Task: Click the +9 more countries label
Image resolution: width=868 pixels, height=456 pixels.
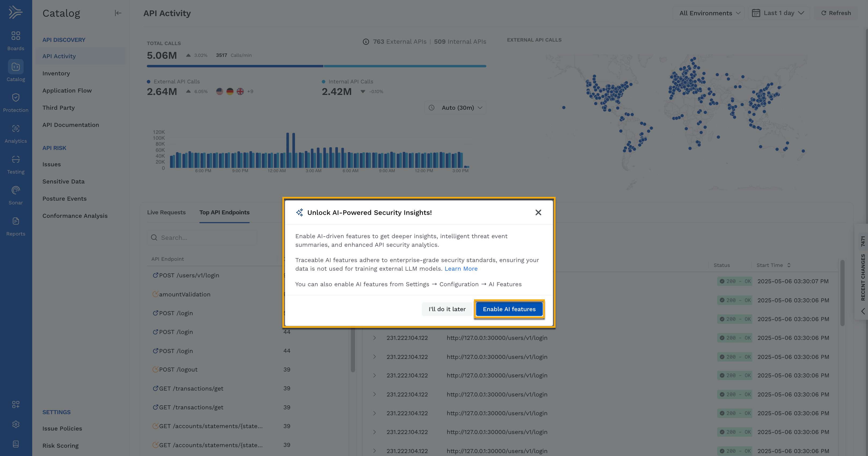Action: coord(250,92)
